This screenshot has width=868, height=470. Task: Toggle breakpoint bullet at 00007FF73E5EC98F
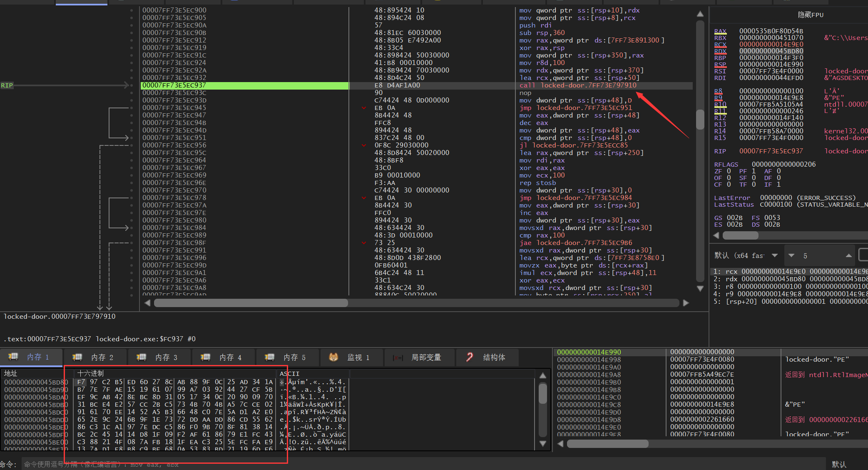[x=132, y=243]
